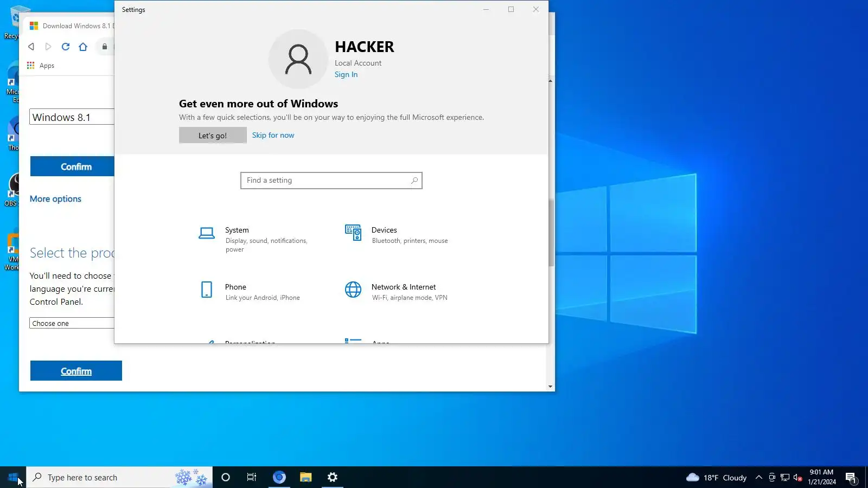Viewport: 868px width, 488px height.
Task: Open the Apps shortcut in bookmarks bar
Action: (x=41, y=66)
